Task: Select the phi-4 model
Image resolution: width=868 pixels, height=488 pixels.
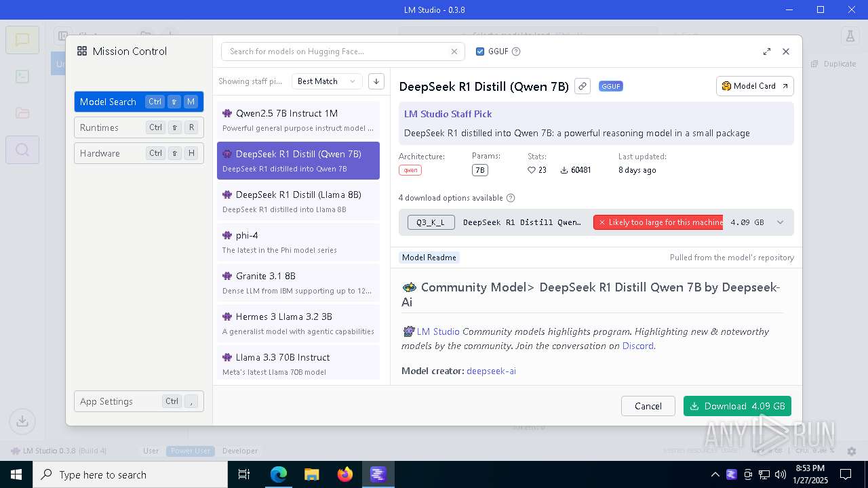Action: 298,242
